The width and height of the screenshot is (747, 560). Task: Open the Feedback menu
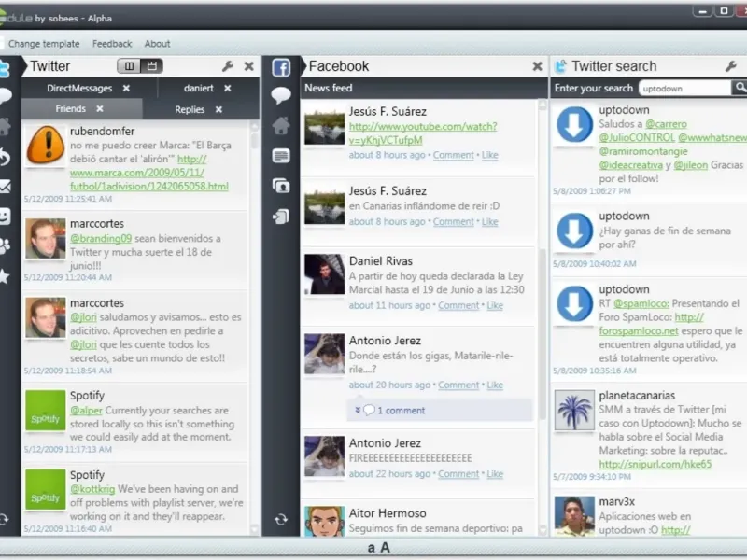112,44
